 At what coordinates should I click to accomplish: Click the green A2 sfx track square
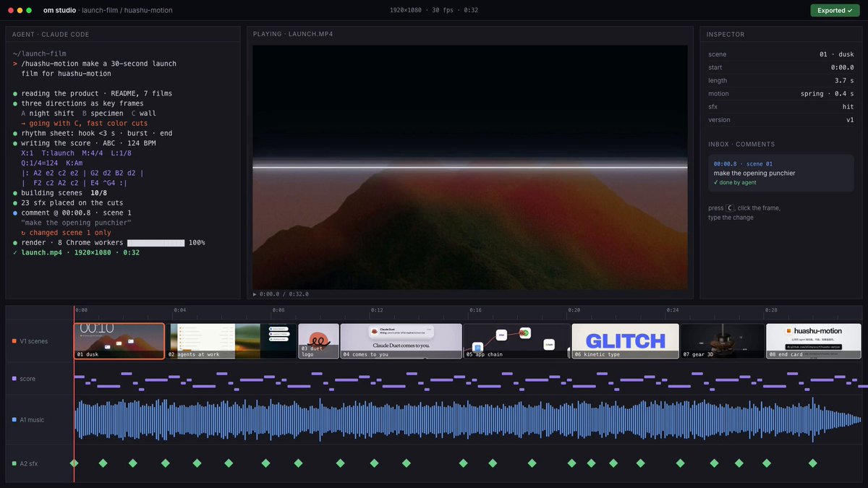(14, 463)
